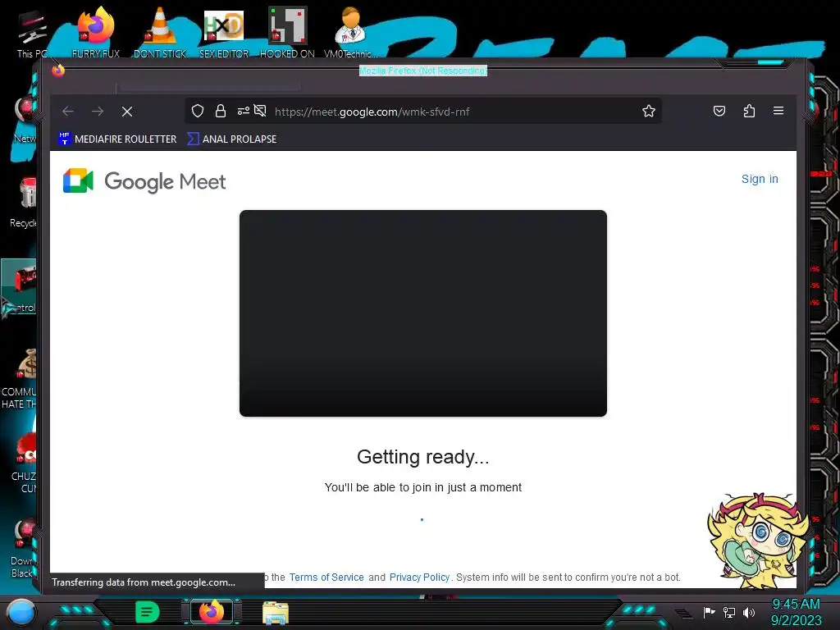Image resolution: width=840 pixels, height=630 pixels.
Task: Stop loading the page in Firefox
Action: pos(127,112)
